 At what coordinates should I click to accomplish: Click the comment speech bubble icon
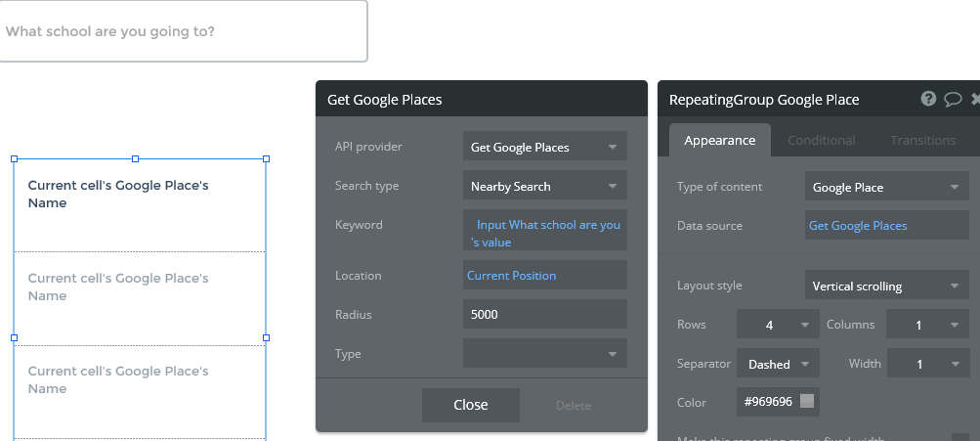point(953,99)
